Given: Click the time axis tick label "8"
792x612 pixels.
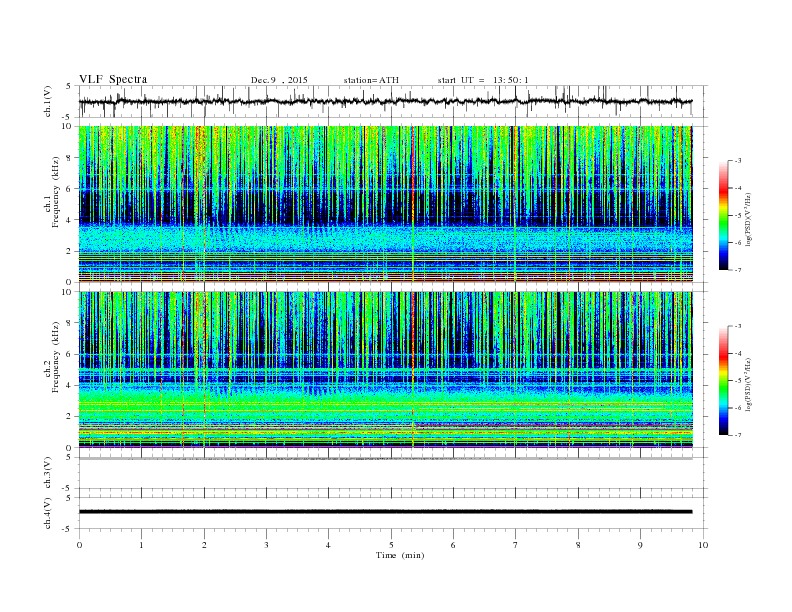Looking at the screenshot, I should [578, 545].
